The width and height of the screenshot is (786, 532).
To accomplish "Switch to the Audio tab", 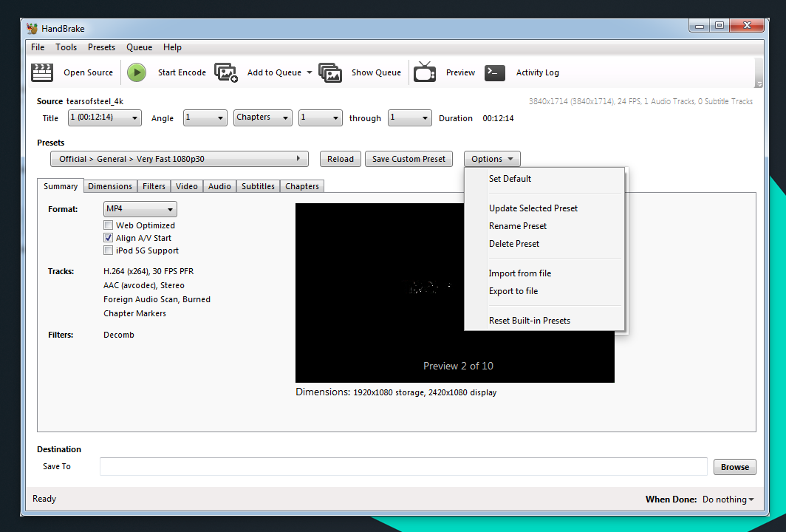I will pos(219,186).
